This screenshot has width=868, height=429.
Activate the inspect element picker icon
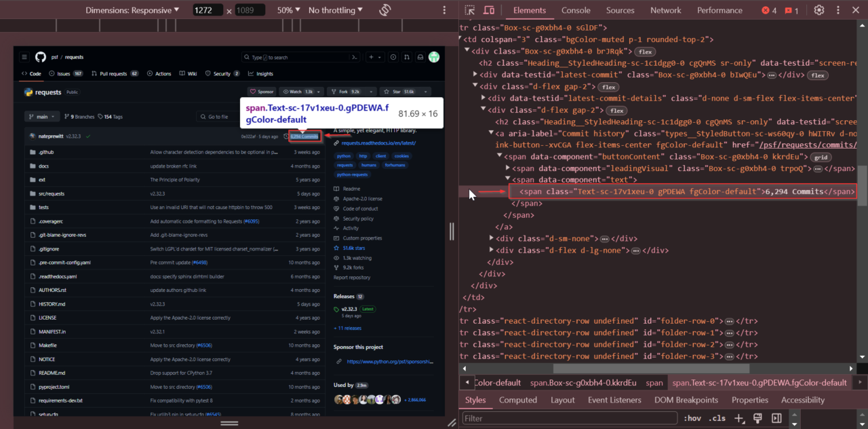(470, 10)
